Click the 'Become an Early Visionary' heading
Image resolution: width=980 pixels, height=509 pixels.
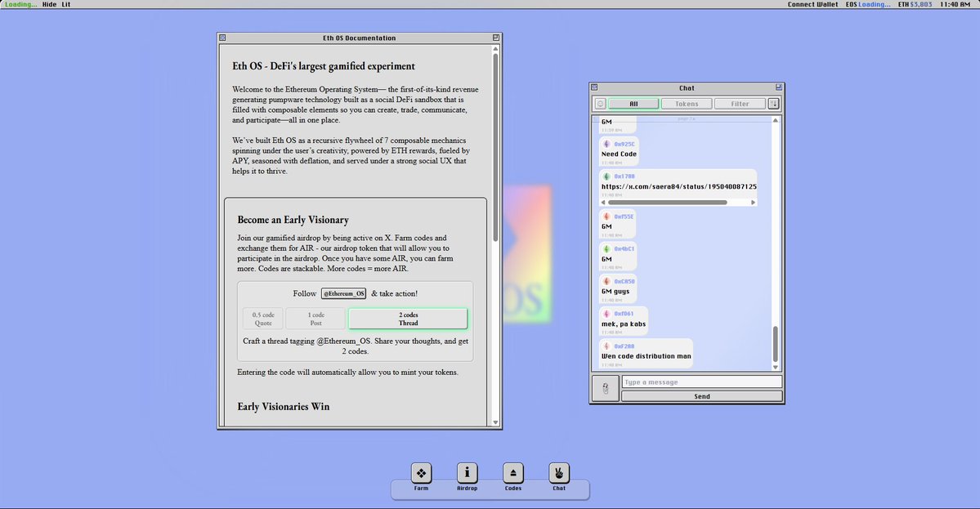(293, 220)
